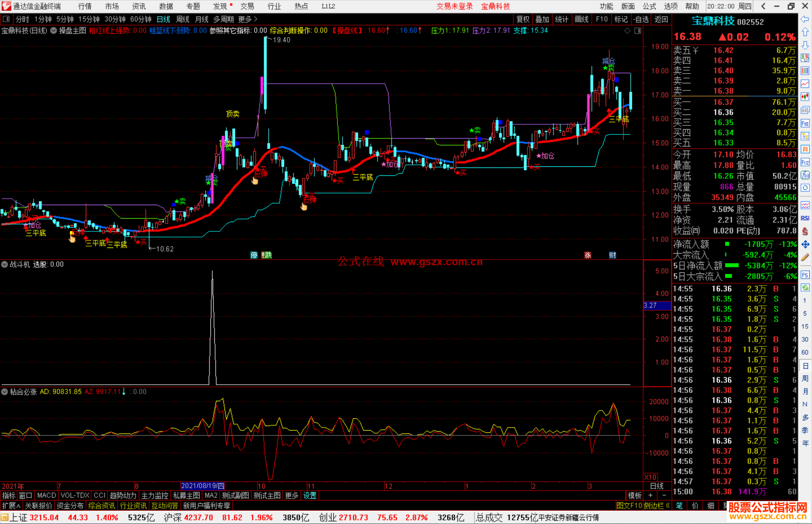The width and height of the screenshot is (812, 524).
Task: Open the 叠加 overlay dropdown
Action: pos(542,19)
